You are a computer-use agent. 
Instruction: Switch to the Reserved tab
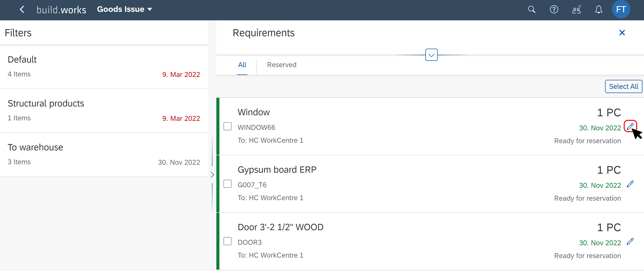click(282, 65)
